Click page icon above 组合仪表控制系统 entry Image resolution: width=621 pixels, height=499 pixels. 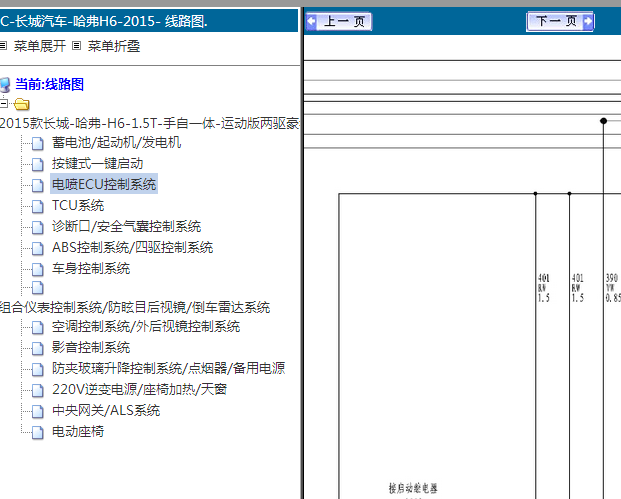(38, 288)
